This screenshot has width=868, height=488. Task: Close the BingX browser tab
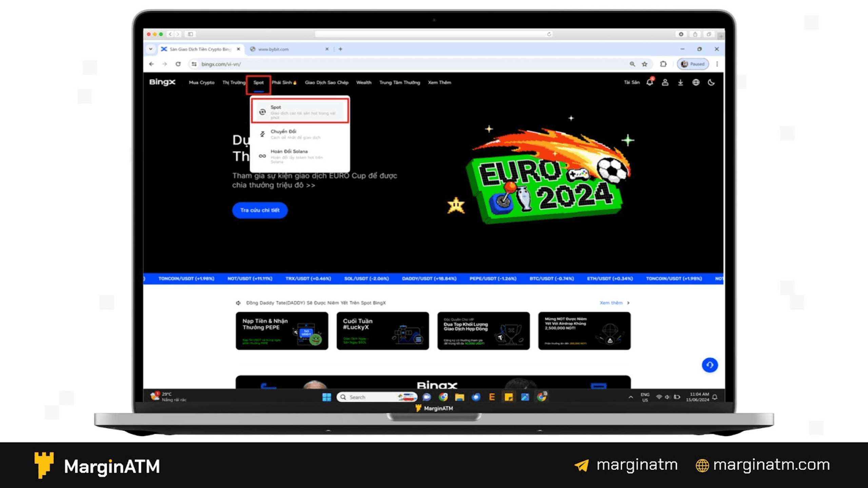coord(238,49)
